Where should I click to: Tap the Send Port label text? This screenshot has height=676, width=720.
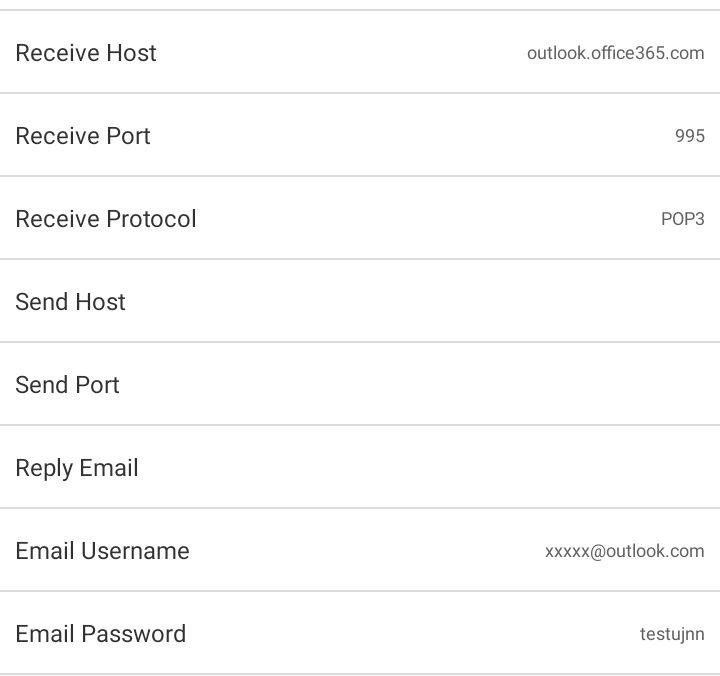click(x=68, y=385)
